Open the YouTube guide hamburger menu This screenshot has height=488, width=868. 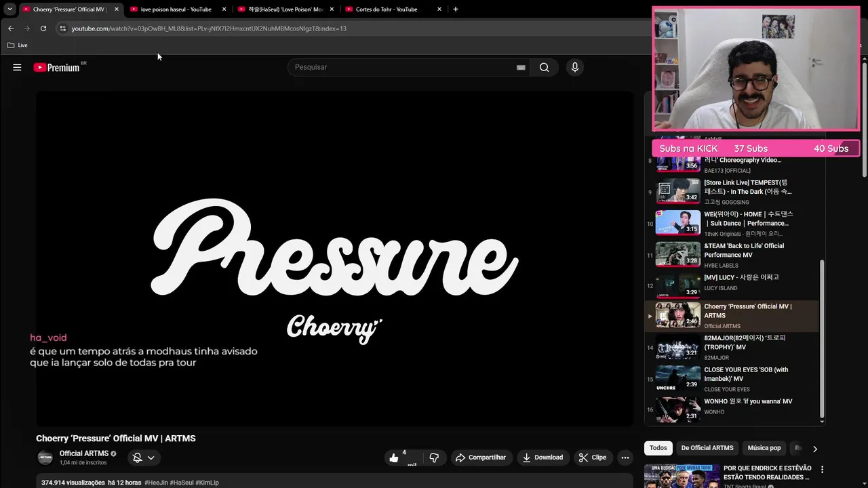click(17, 67)
